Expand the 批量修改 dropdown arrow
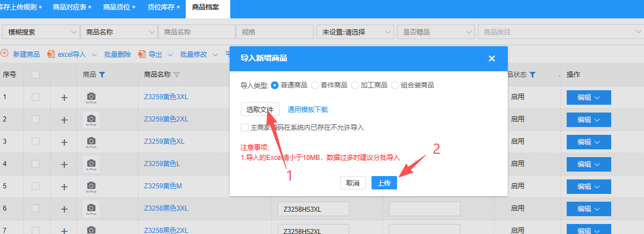This screenshot has width=644, height=234. click(x=215, y=54)
